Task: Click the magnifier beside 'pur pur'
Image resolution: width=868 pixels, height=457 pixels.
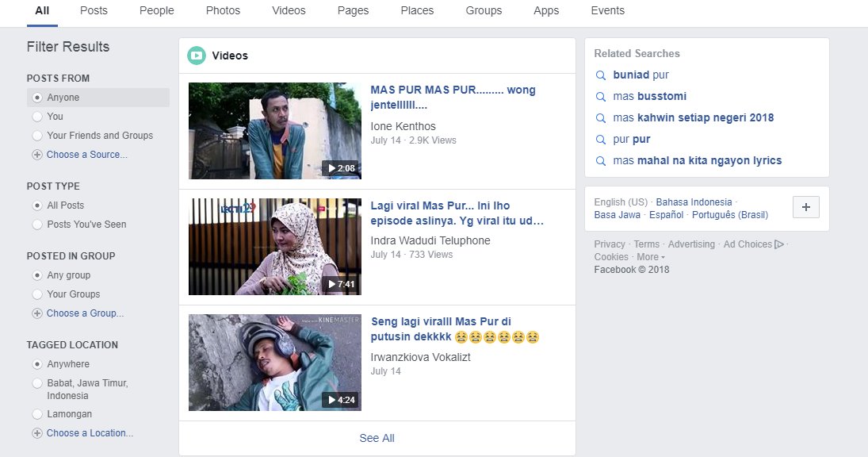Action: click(x=601, y=139)
